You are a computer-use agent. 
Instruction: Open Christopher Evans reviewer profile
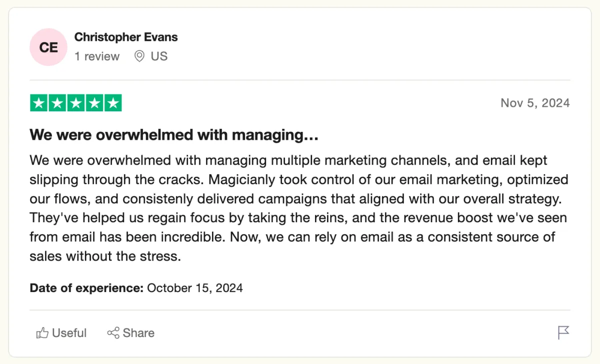(126, 37)
